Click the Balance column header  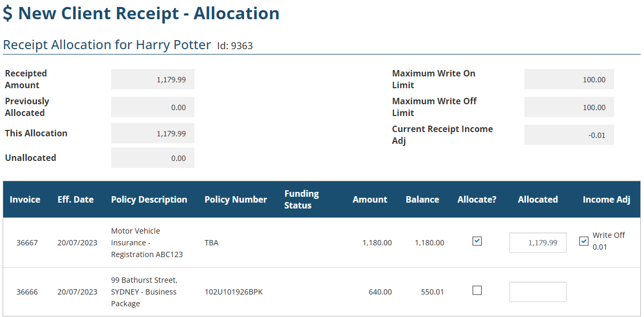[x=422, y=199]
